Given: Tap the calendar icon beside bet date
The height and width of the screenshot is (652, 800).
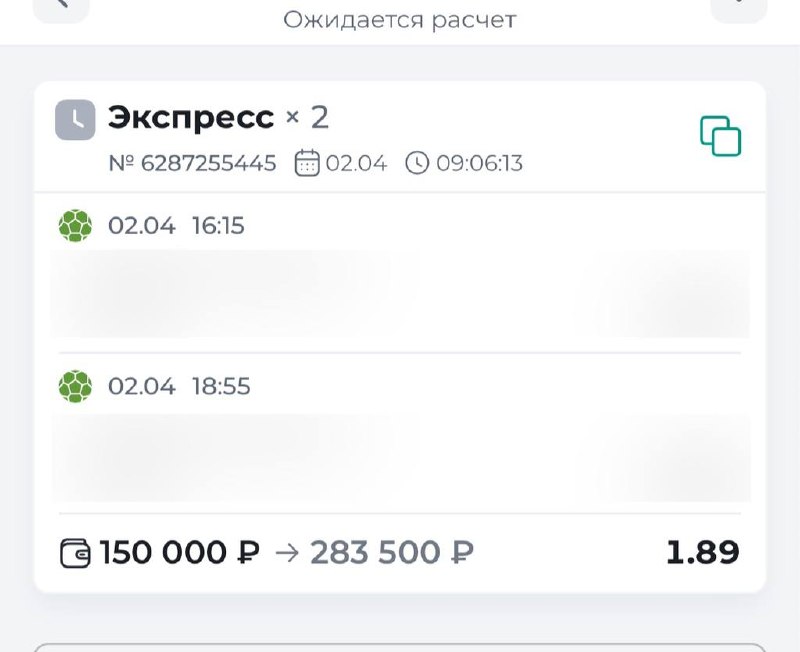Looking at the screenshot, I should 307,163.
